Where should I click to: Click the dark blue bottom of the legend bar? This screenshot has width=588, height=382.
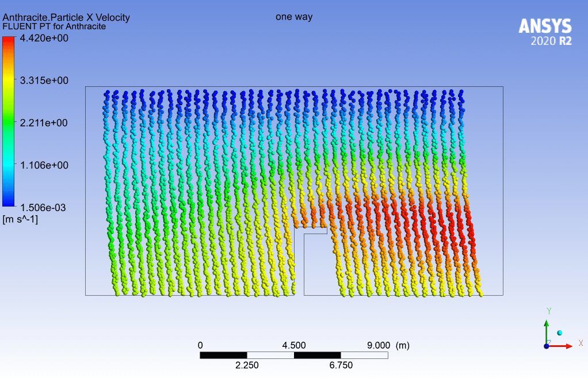click(9, 202)
